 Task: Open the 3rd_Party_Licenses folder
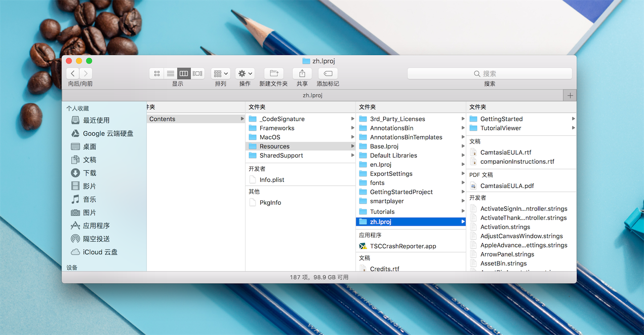coord(411,119)
